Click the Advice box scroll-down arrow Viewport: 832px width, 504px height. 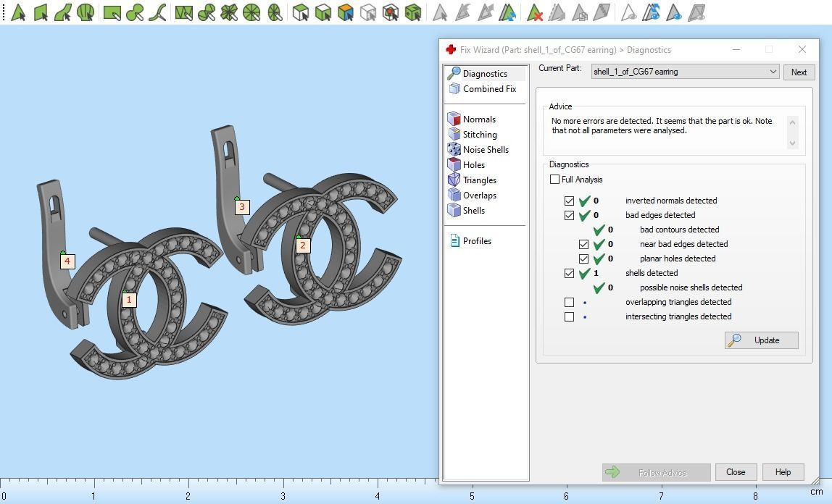point(793,143)
